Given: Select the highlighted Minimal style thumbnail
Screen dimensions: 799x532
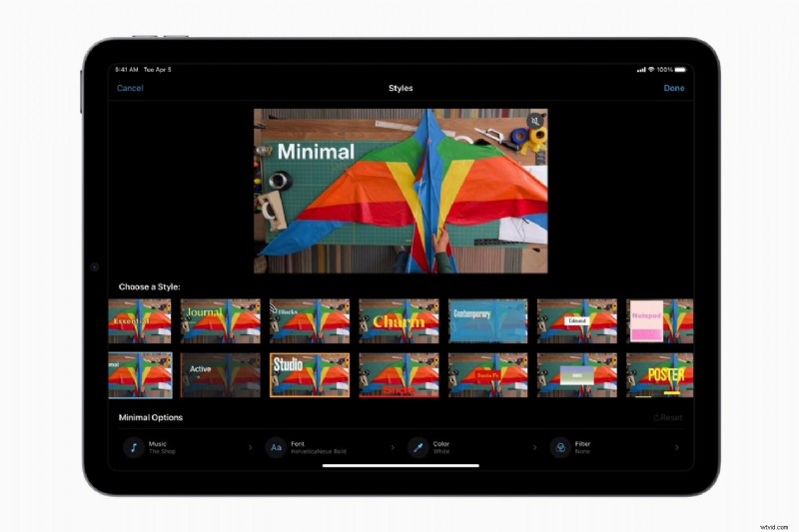Looking at the screenshot, I should [140, 375].
